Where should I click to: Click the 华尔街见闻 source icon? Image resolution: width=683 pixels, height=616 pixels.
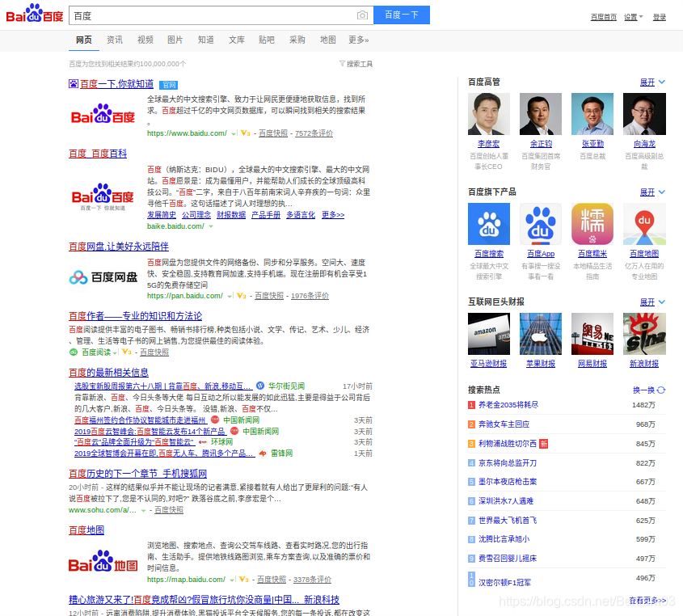[x=260, y=386]
